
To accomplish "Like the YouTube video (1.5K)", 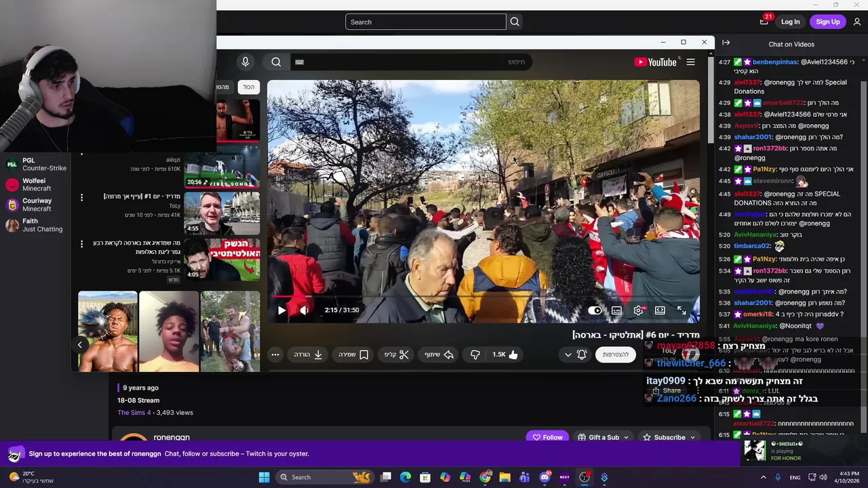I will click(505, 354).
